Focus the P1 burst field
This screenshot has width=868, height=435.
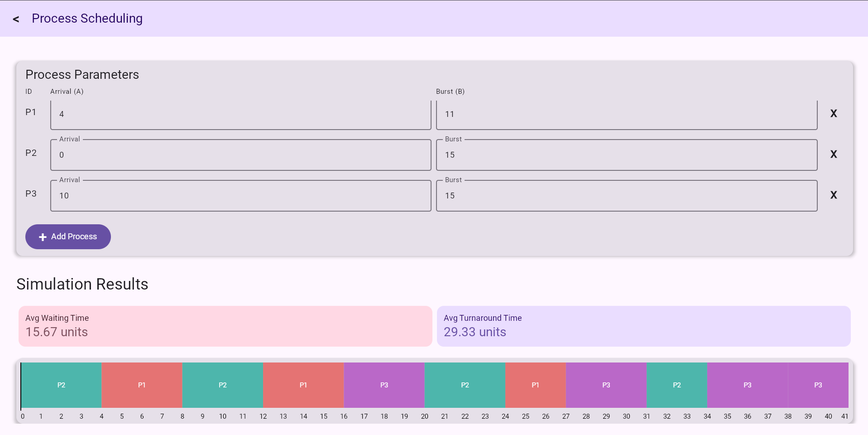(627, 115)
